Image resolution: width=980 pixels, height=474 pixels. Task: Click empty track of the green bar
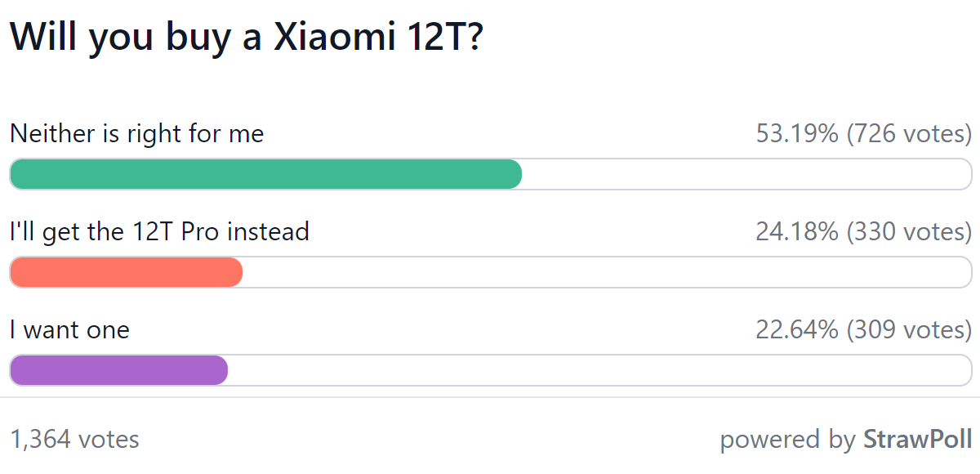click(x=746, y=174)
